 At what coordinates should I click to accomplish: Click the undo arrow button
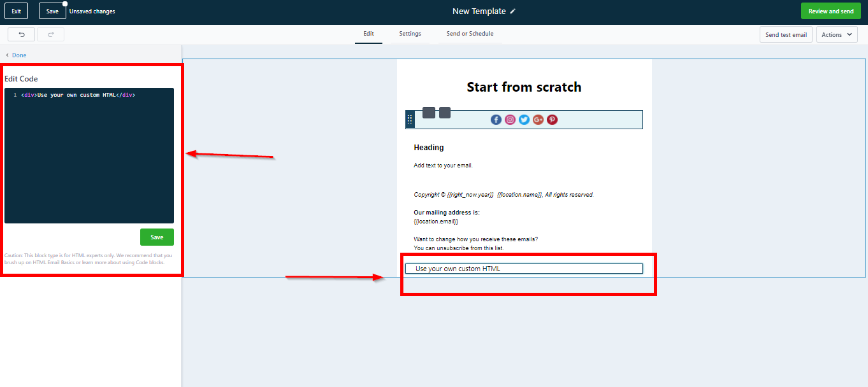coord(21,34)
